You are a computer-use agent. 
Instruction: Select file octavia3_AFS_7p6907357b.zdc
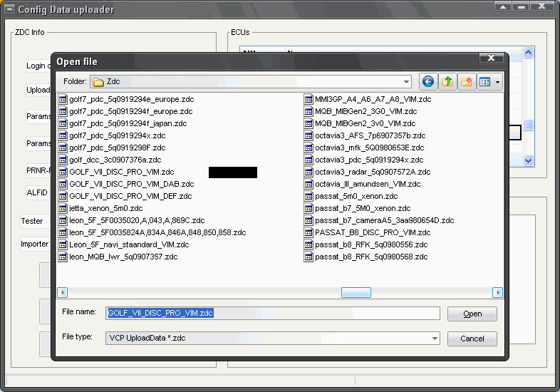pos(370,136)
